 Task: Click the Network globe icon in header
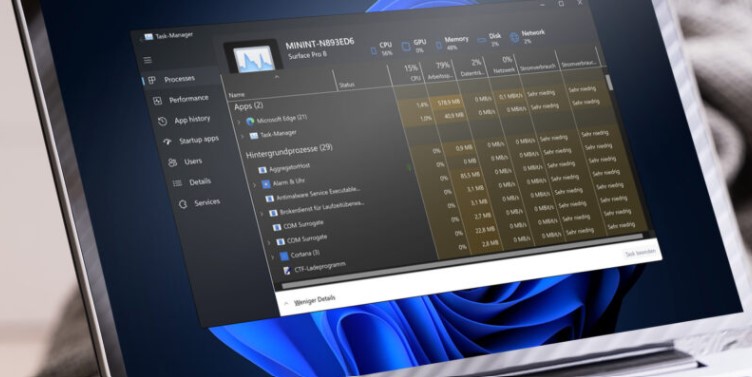coord(514,37)
